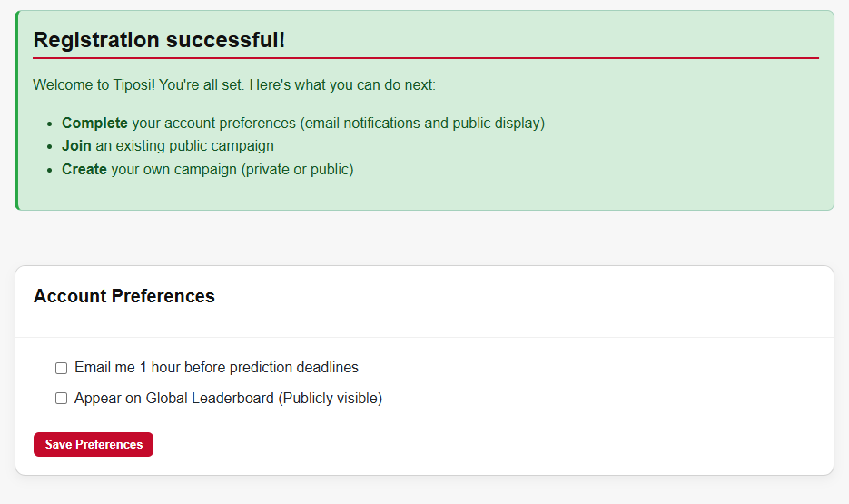Click the bold word 'Complete'
This screenshot has height=504, width=849.
[94, 123]
